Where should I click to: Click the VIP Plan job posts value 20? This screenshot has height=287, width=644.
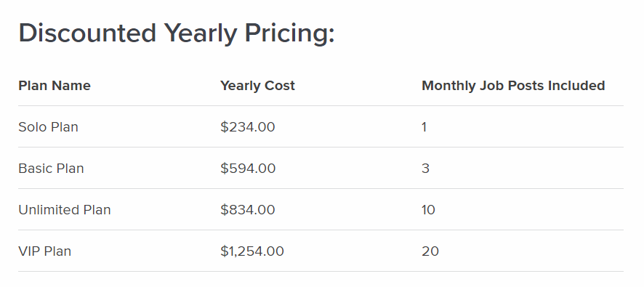point(430,251)
